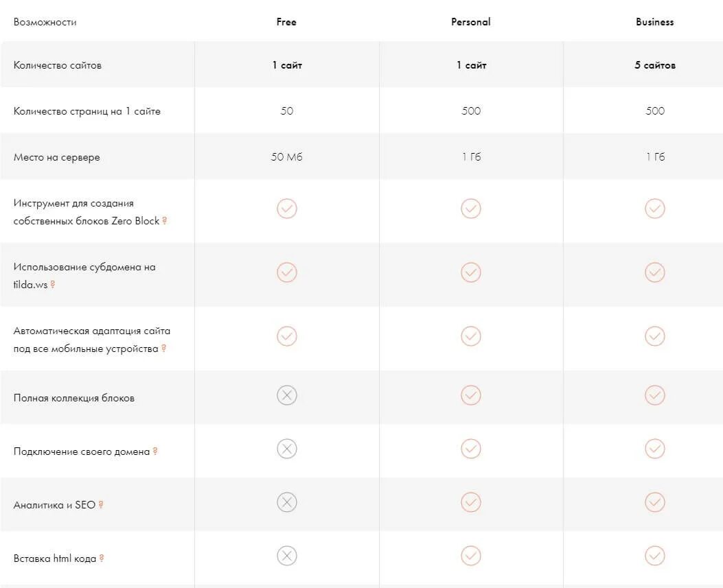Image resolution: width=723 pixels, height=588 pixels.
Task: Click Free plan cross for Аналитика и SEO
Action: 287,502
